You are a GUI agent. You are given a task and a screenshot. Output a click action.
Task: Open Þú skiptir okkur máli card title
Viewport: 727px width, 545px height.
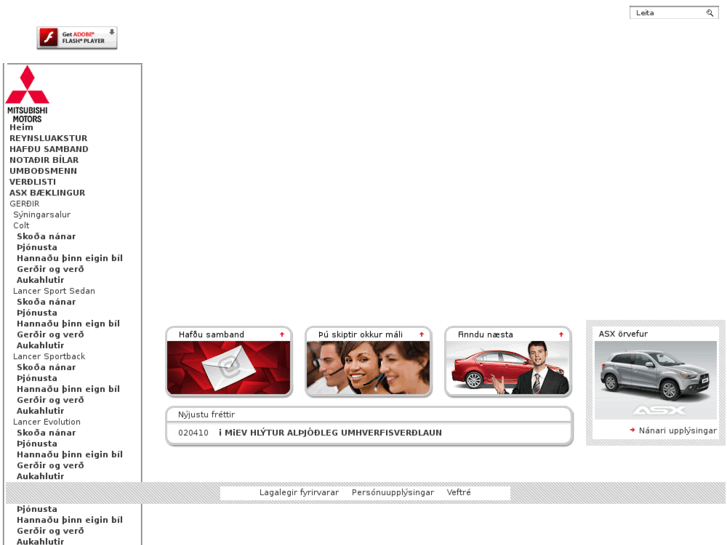360,334
